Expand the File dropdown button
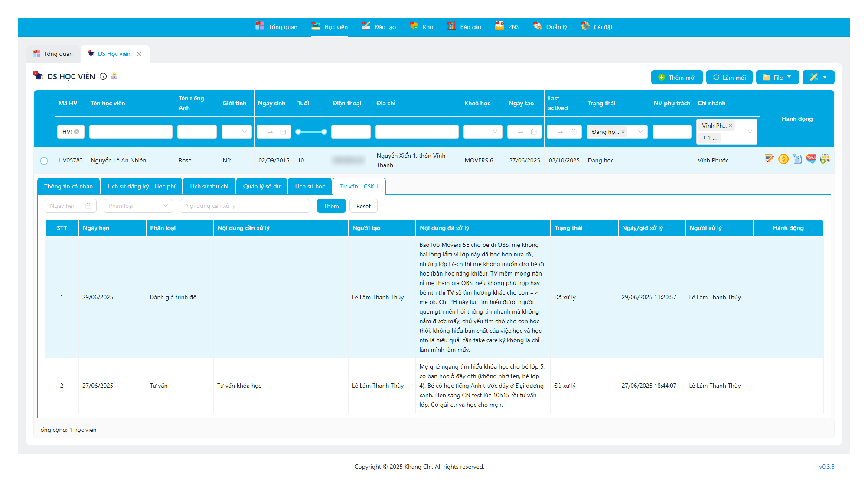Image resolution: width=868 pixels, height=496 pixels. [x=777, y=77]
